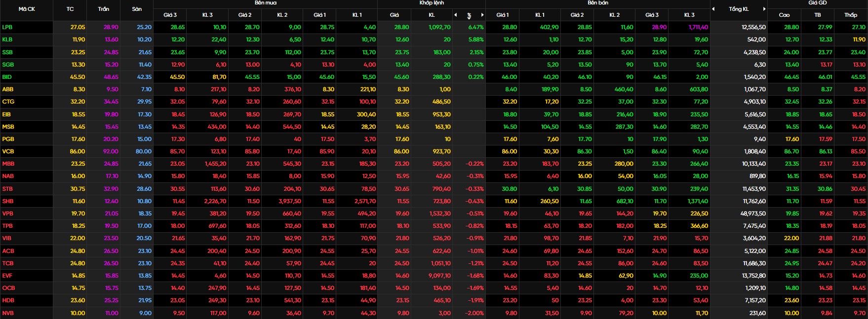Open the BID ticker symbol
Screen dimensions: 868x319
[6, 77]
